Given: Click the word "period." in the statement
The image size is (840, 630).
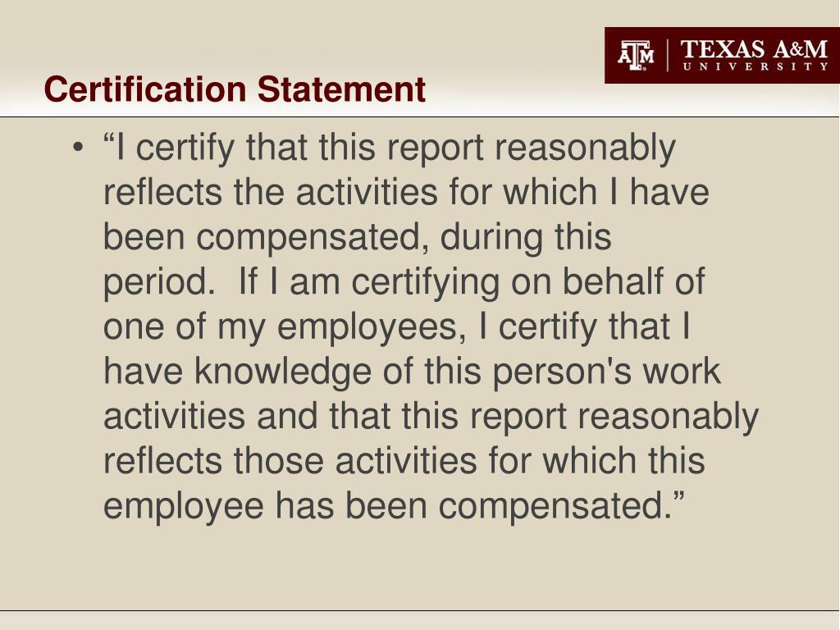Looking at the screenshot, I should [x=159, y=282].
